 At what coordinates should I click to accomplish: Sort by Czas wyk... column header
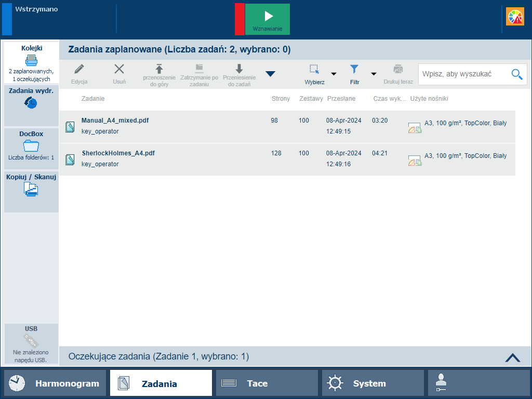(x=390, y=98)
